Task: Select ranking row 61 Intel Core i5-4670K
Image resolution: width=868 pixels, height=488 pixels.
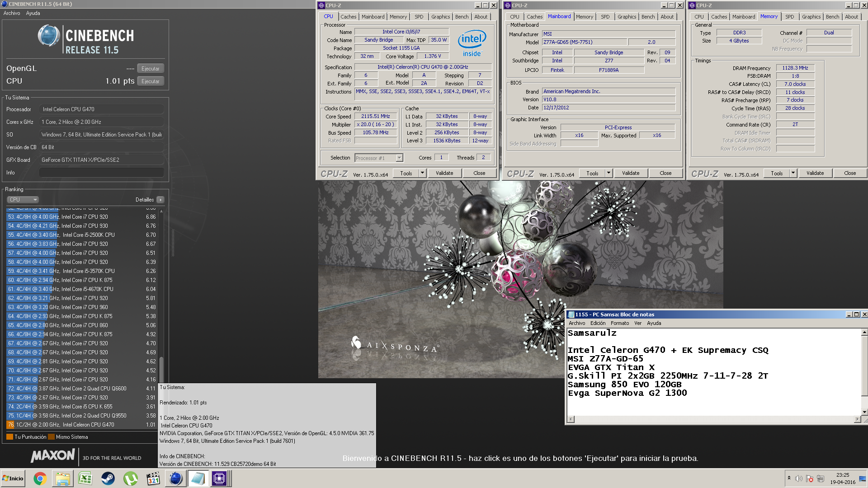Action: pos(82,289)
